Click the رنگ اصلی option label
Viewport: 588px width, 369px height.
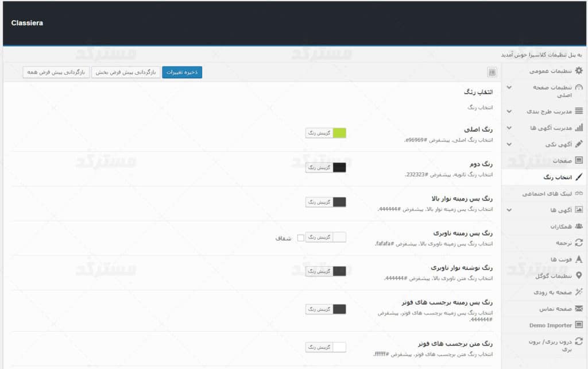pos(478,129)
